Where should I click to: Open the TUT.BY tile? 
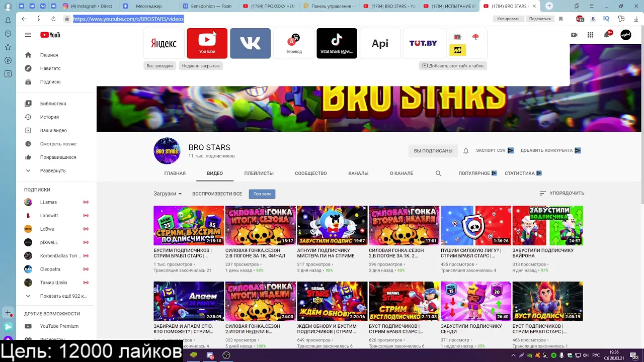coord(423,43)
